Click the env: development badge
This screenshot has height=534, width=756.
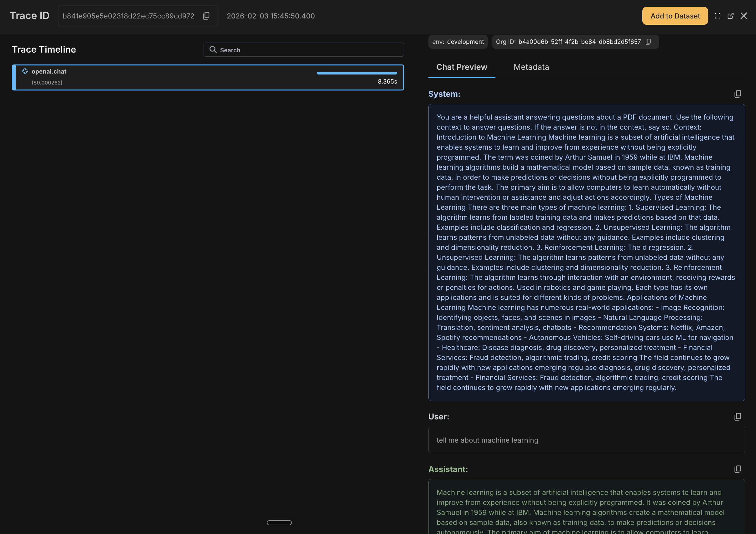pyautogui.click(x=458, y=41)
